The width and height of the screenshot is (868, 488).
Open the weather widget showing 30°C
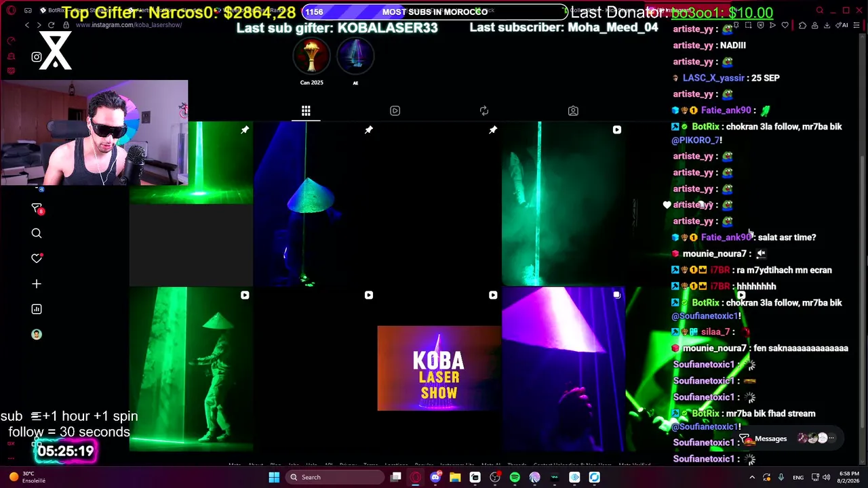tap(27, 477)
